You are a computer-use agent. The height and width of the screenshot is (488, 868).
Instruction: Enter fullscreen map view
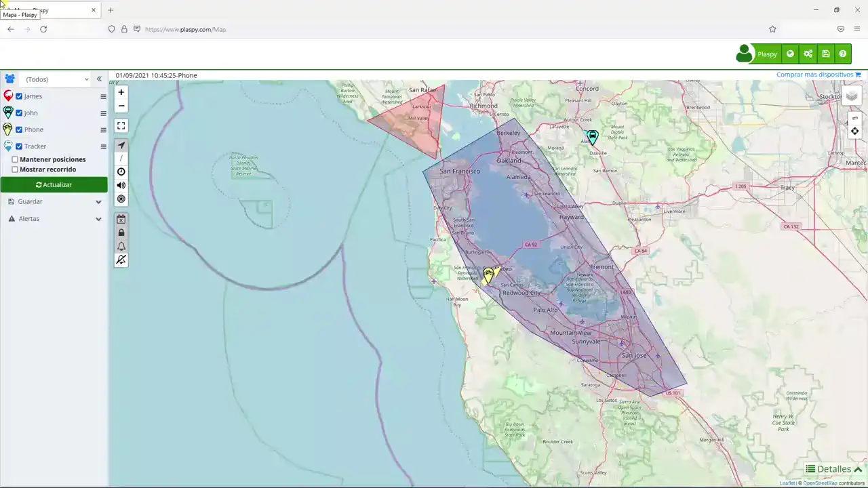pos(121,126)
